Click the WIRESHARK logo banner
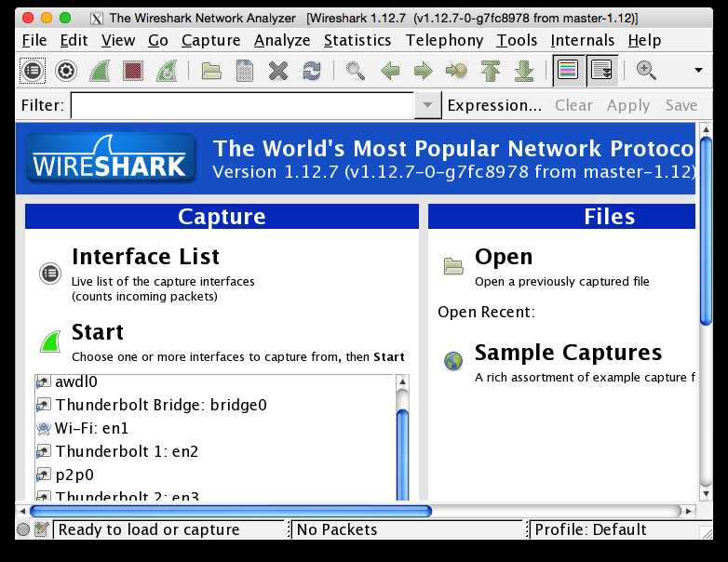 (x=111, y=158)
